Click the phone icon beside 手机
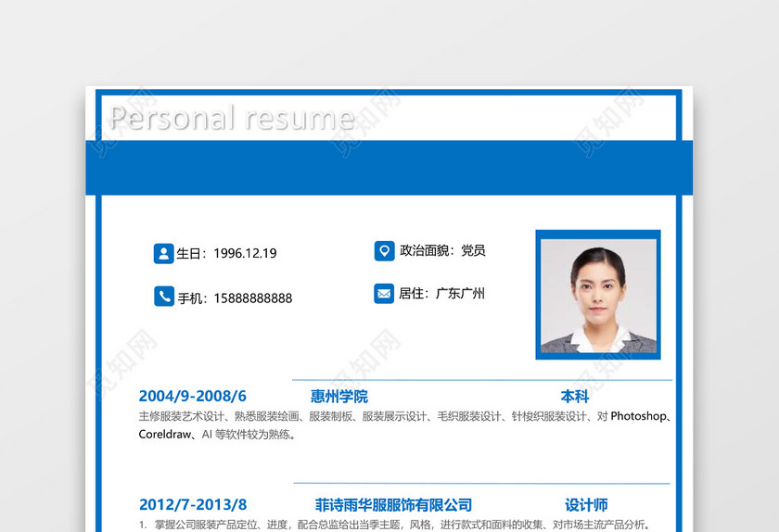779x532 pixels. point(164,296)
